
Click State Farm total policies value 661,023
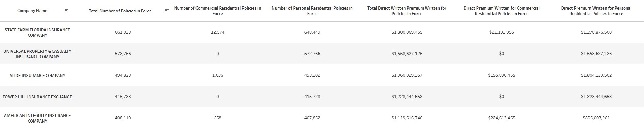[x=123, y=32]
